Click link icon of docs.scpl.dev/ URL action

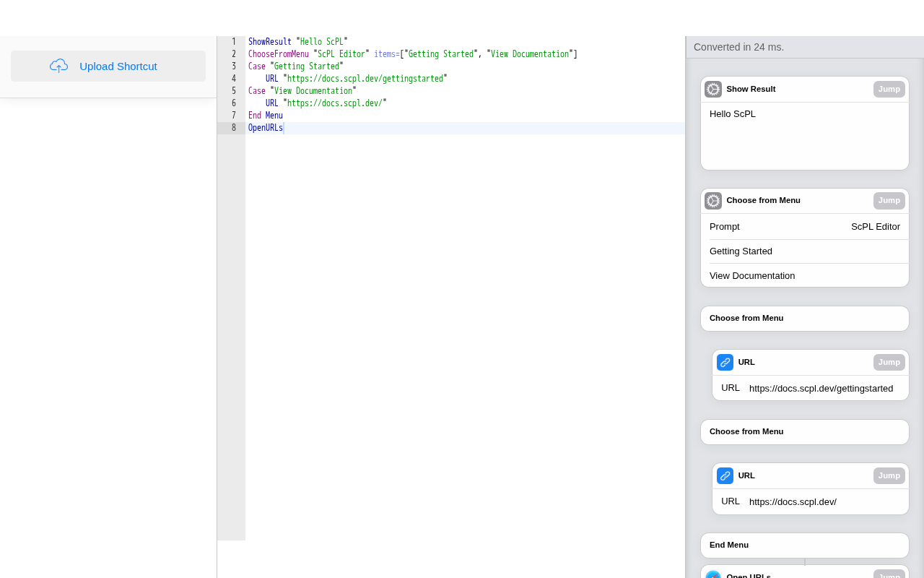[x=725, y=475]
